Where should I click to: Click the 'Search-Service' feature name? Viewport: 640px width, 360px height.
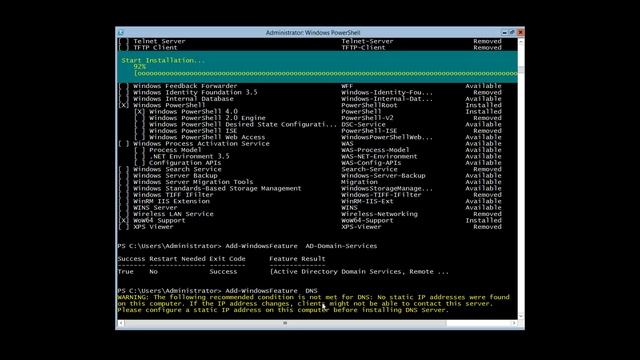[369, 169]
